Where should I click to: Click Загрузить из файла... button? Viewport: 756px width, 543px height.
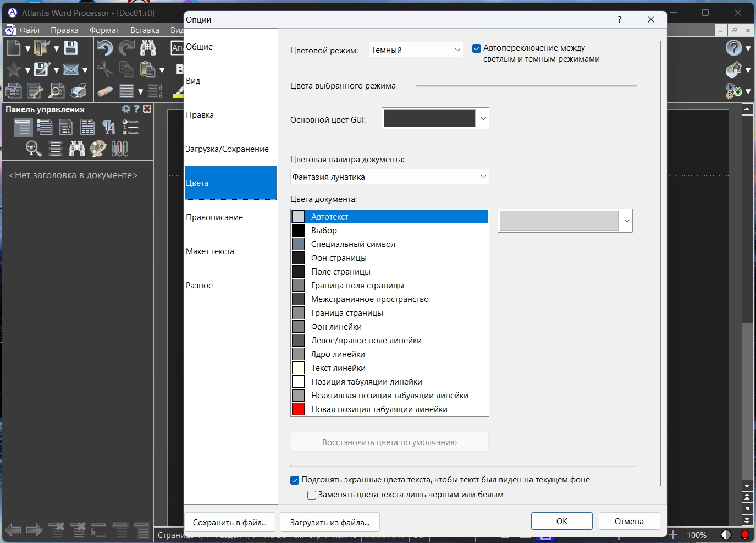pos(330,523)
